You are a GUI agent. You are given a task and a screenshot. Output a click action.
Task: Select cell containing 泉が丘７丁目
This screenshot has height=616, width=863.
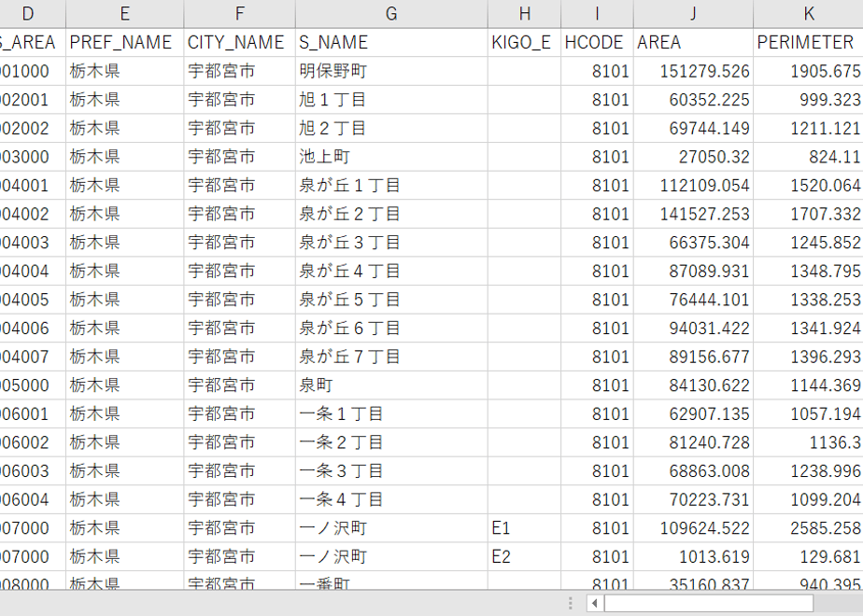click(x=391, y=357)
